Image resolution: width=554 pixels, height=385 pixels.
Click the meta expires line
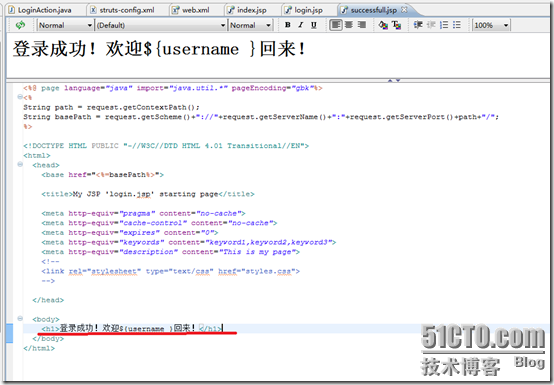130,232
